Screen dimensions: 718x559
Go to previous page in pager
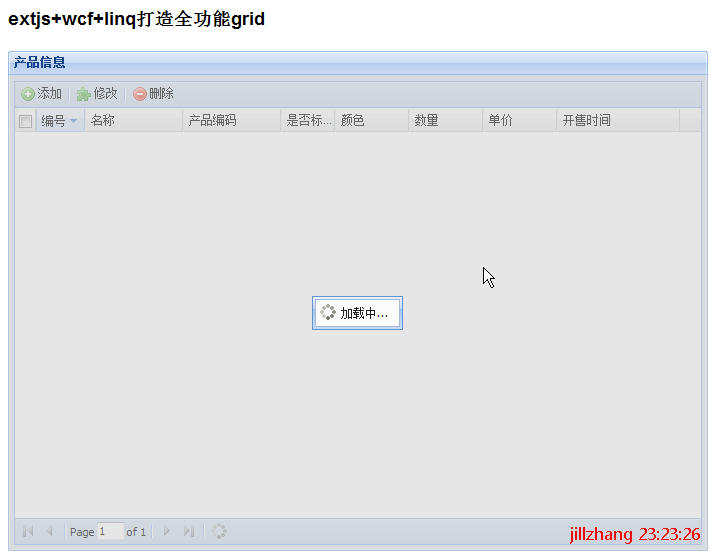[50, 532]
